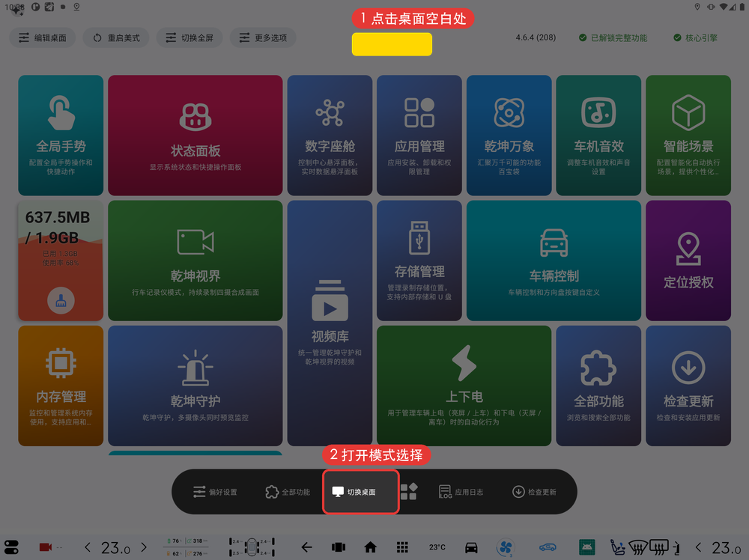The height and width of the screenshot is (560, 749).
Task: Open the app grid icon in the bottom bar
Action: point(402,547)
